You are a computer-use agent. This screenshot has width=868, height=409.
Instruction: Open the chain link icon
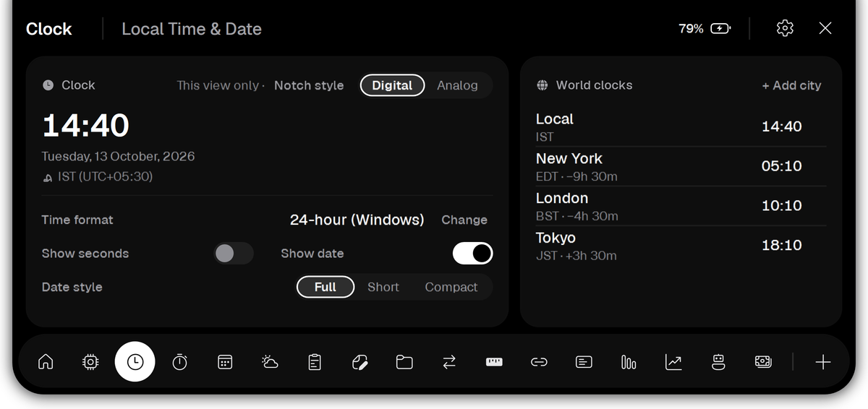[539, 362]
